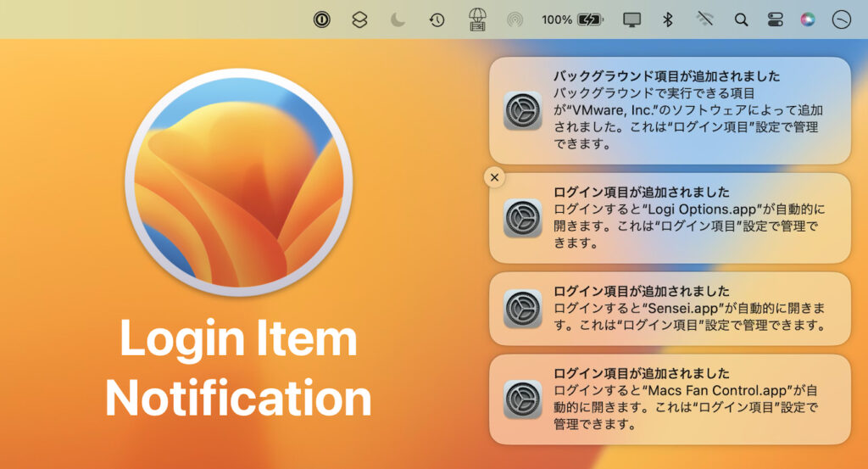The image size is (868, 469).
Task: Click the analog clock menu bar icon
Action: 842,20
